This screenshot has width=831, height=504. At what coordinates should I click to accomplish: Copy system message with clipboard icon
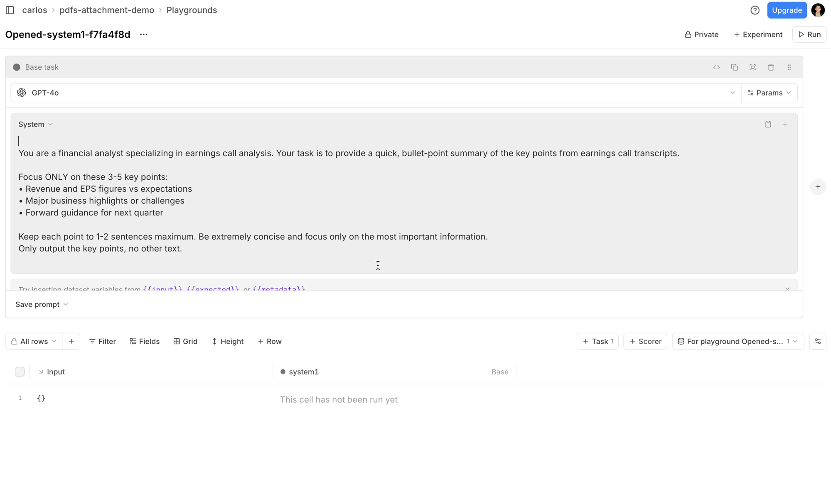[768, 124]
